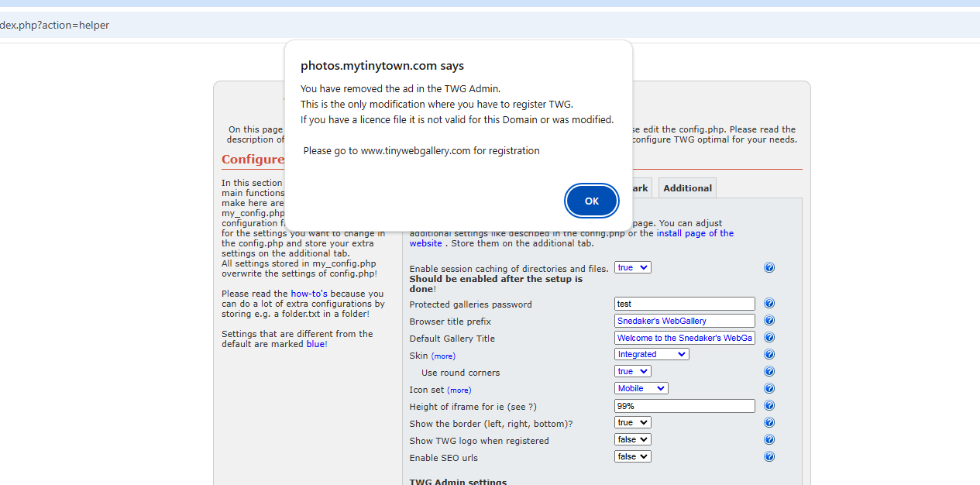Open the Skin dropdown showing Integrated
Viewport: 980px width, 485px height.
pyautogui.click(x=652, y=354)
